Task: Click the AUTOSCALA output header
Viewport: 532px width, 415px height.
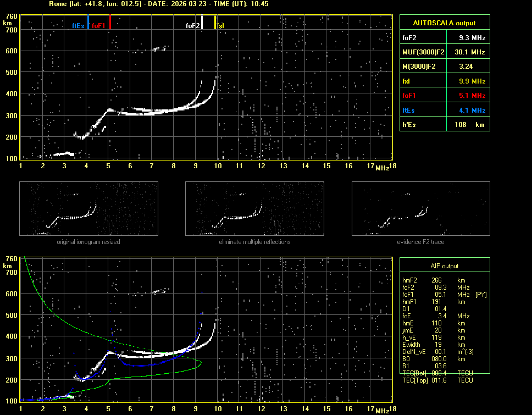Action: (x=444, y=23)
